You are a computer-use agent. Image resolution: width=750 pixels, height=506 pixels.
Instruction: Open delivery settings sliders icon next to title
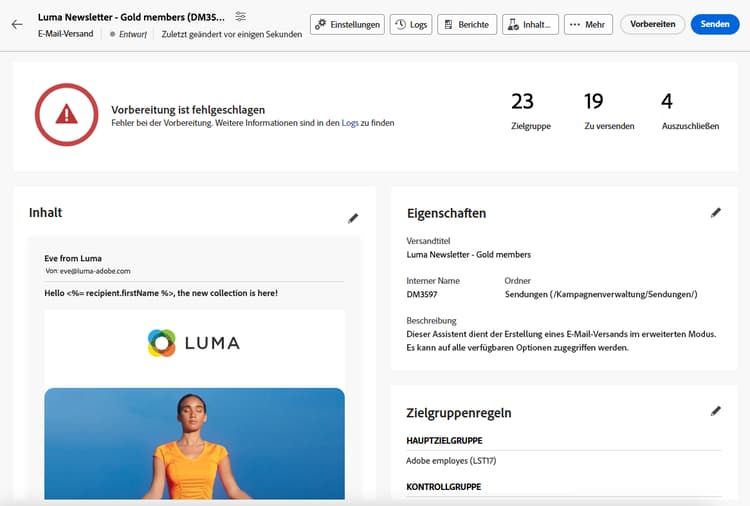coord(241,17)
